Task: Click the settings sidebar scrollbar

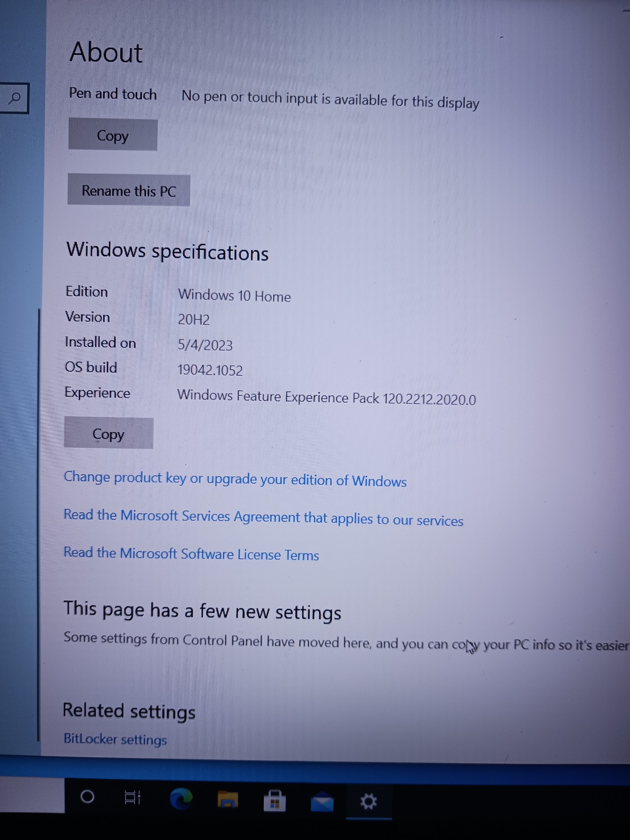Action: 39,525
